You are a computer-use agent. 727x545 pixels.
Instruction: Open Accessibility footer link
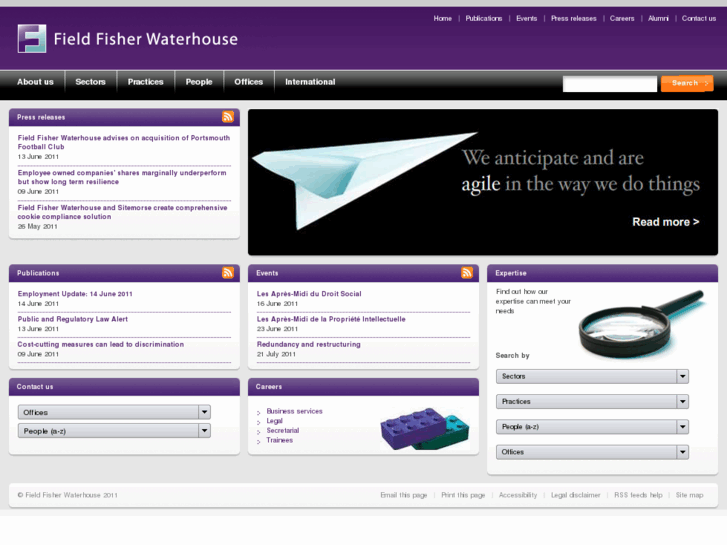tap(518, 495)
